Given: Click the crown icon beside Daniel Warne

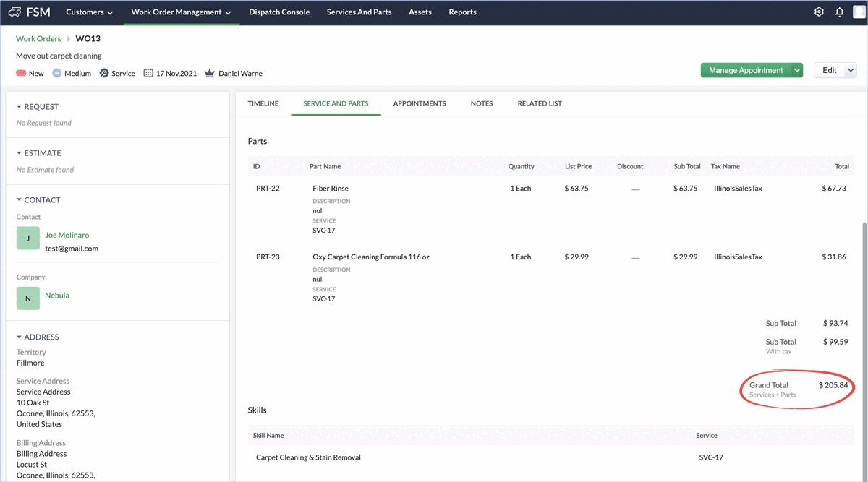Looking at the screenshot, I should [x=210, y=73].
